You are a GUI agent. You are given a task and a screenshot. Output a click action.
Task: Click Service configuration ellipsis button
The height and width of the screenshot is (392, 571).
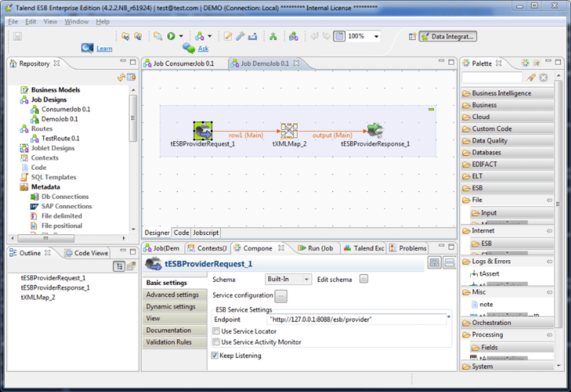(x=281, y=296)
